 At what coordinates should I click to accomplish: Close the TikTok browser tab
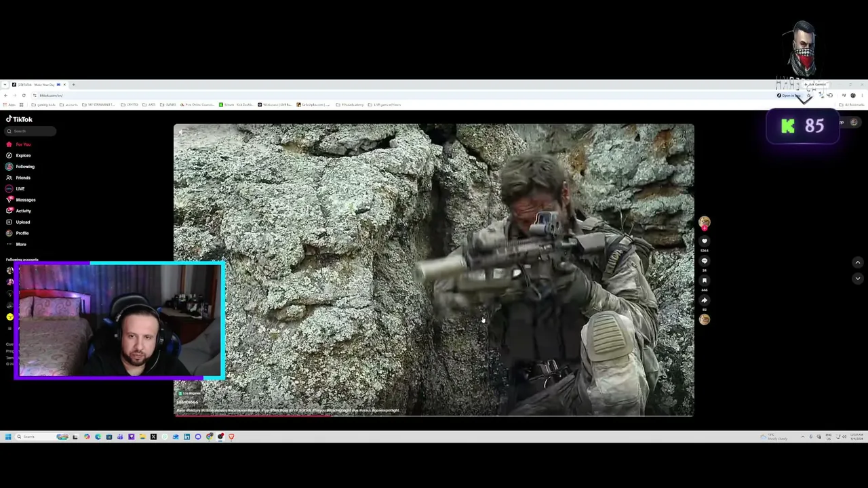[x=65, y=85]
